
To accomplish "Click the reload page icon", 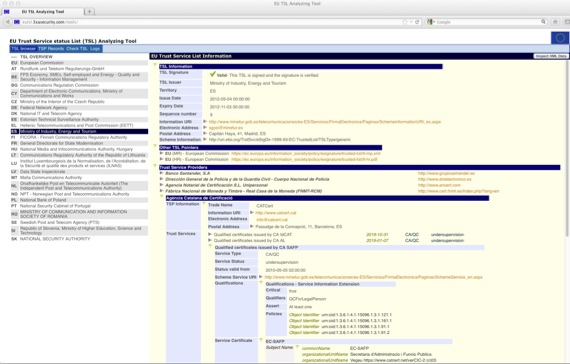I will pyautogui.click(x=417, y=22).
